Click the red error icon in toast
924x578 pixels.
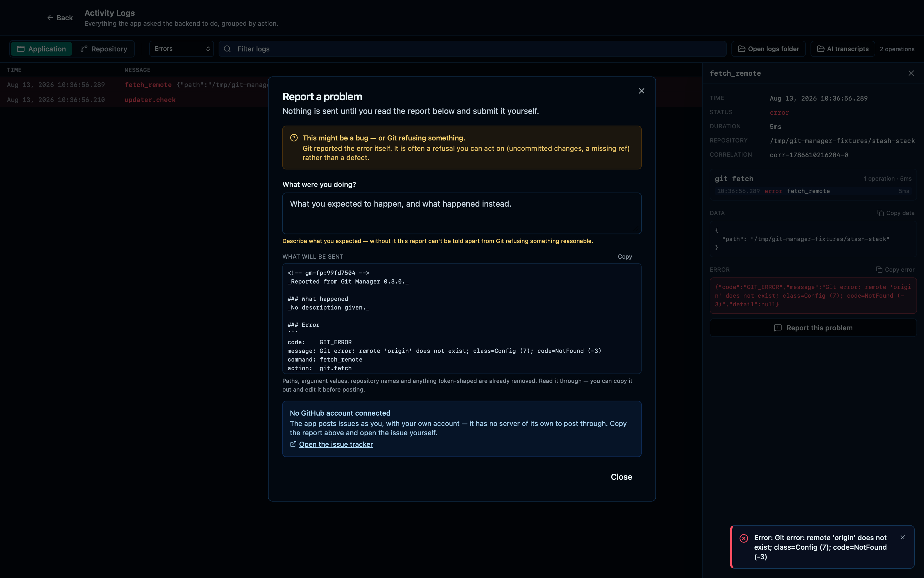pyautogui.click(x=744, y=538)
